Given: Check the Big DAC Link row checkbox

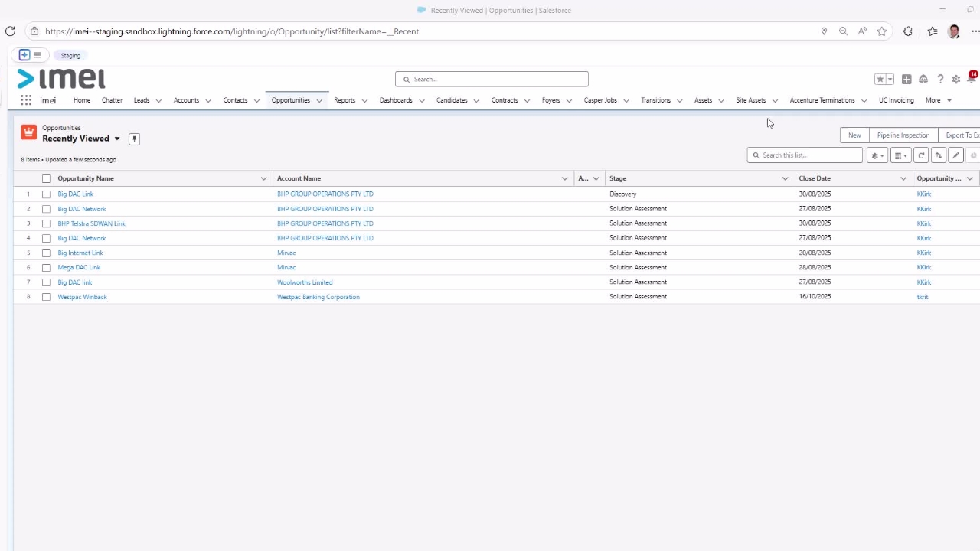Looking at the screenshot, I should (x=46, y=194).
